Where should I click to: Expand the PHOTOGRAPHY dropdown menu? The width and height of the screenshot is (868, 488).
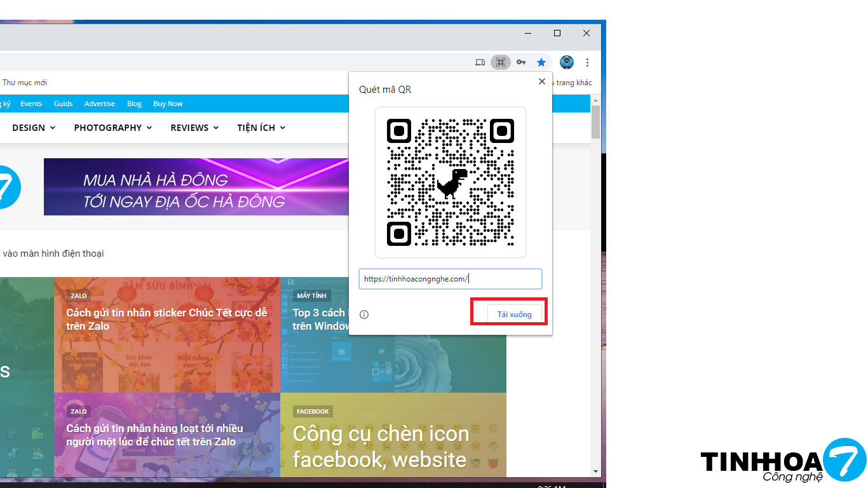pos(112,128)
